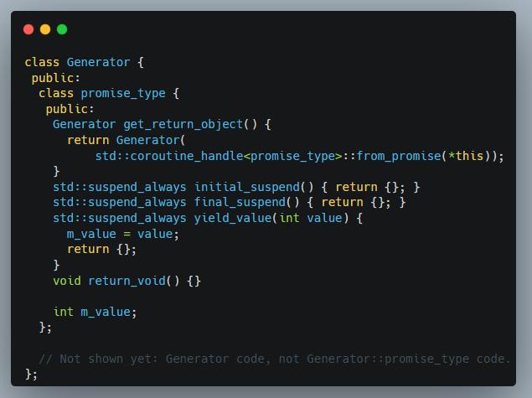Click the final closing '};' of the code
The width and height of the screenshot is (532, 398).
click(x=32, y=374)
